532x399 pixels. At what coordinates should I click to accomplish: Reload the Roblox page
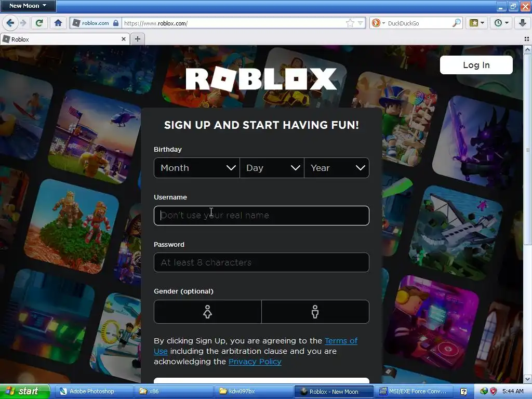coord(39,23)
